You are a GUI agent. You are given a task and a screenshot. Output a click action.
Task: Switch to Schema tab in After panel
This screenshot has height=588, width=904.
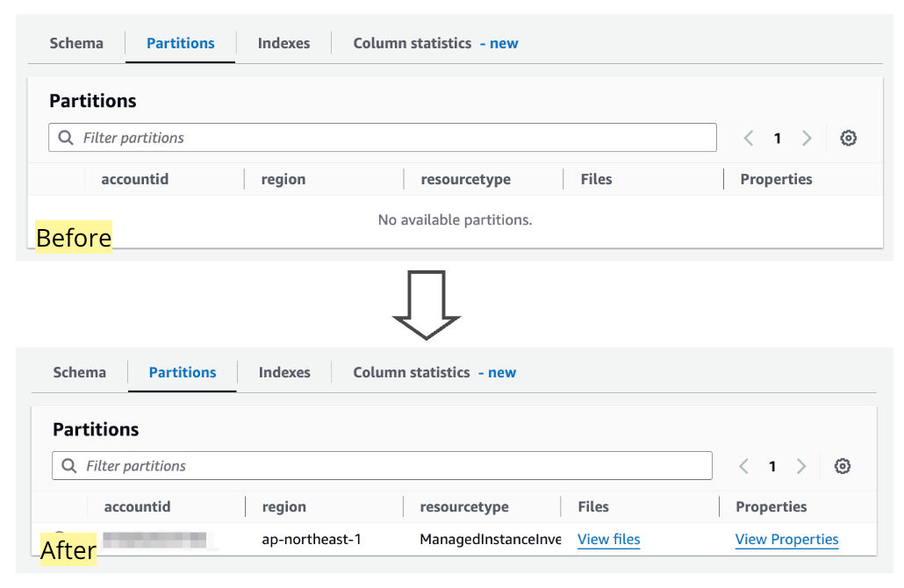pos(79,372)
